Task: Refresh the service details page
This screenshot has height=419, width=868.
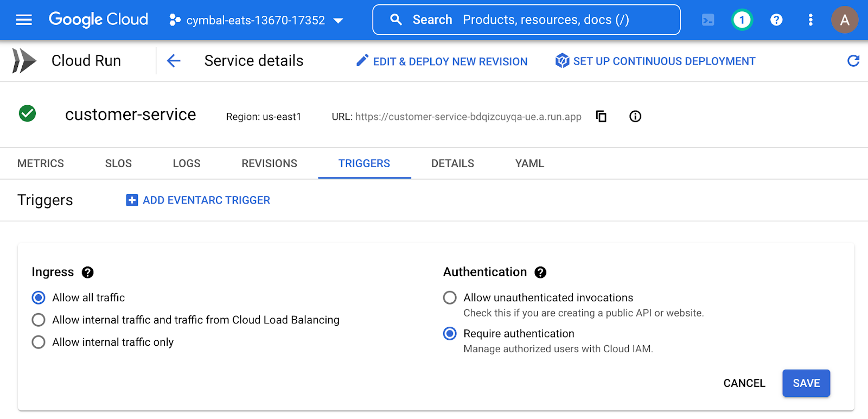Action: [853, 61]
